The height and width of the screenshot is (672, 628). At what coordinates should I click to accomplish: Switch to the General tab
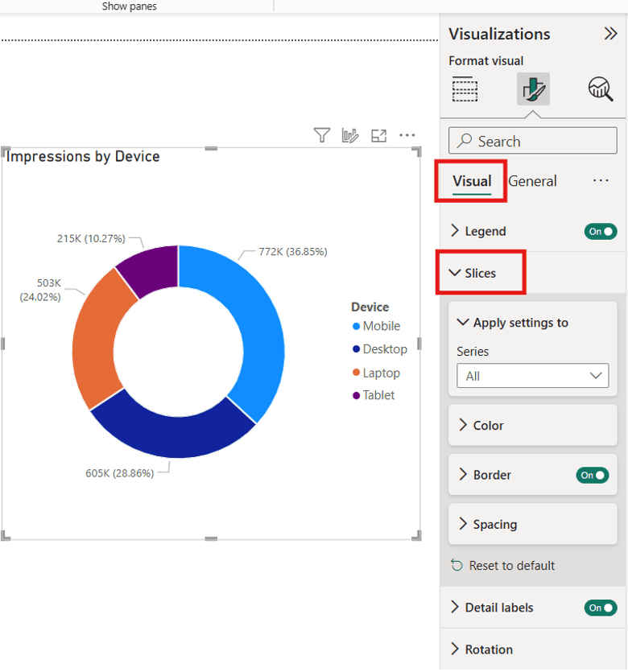pos(532,181)
